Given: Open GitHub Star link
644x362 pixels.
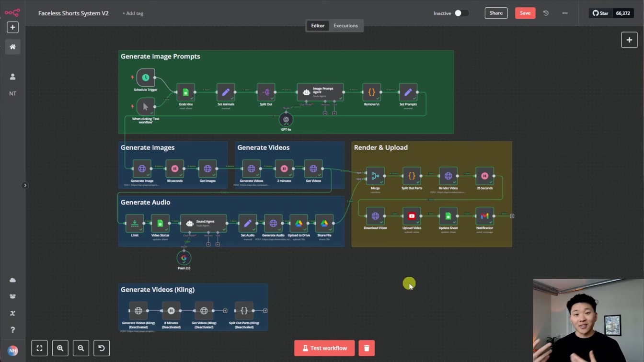Looking at the screenshot, I should point(600,13).
